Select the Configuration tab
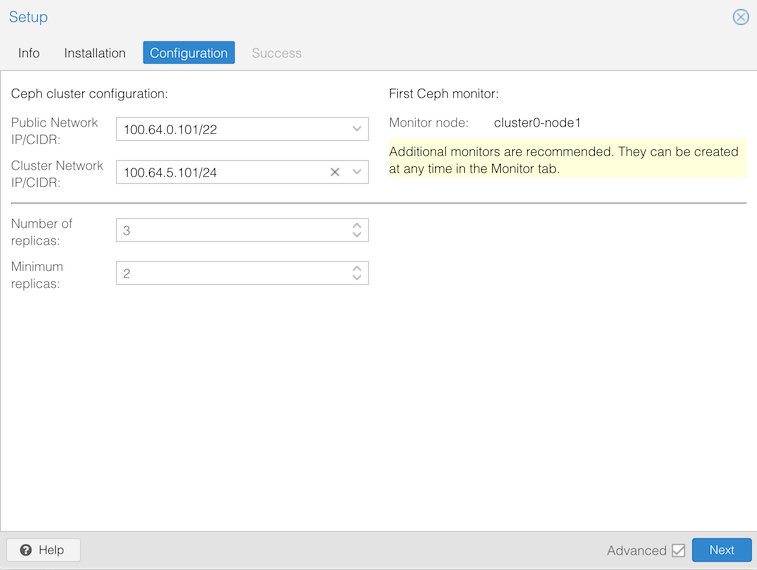 tap(189, 53)
